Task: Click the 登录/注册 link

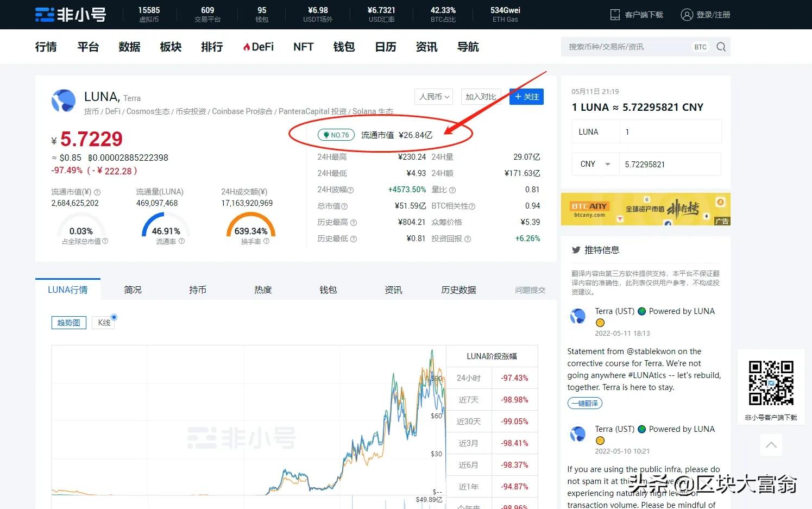Action: [x=714, y=15]
